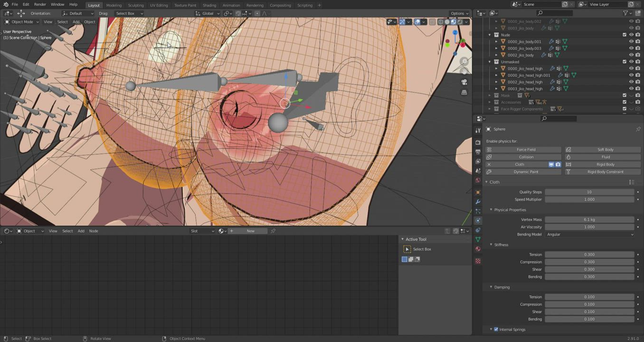The height and width of the screenshot is (342, 644).
Task: Open the Output properties tab
Action: 478,152
